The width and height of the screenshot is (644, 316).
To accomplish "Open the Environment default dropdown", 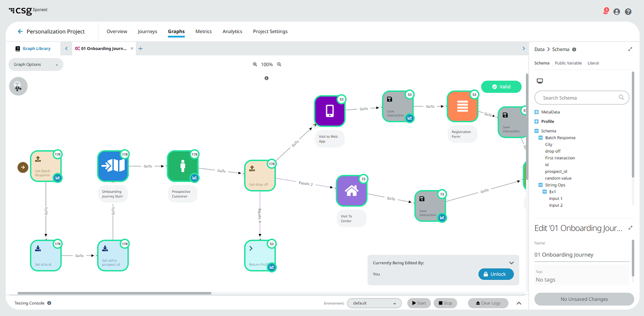I will [x=374, y=303].
